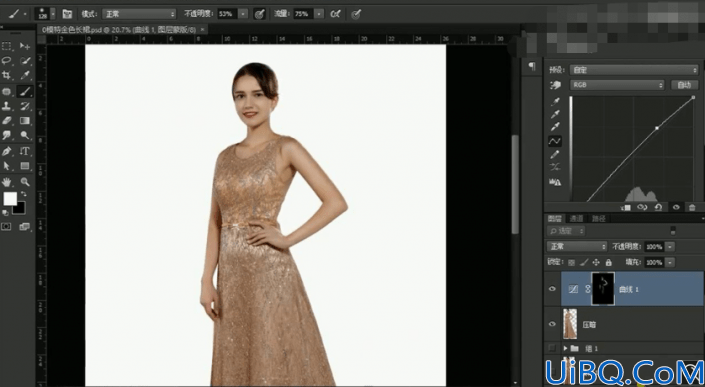This screenshot has width=705, height=387.
Task: Select the Rectangular Marquee tool
Action: tap(7, 46)
